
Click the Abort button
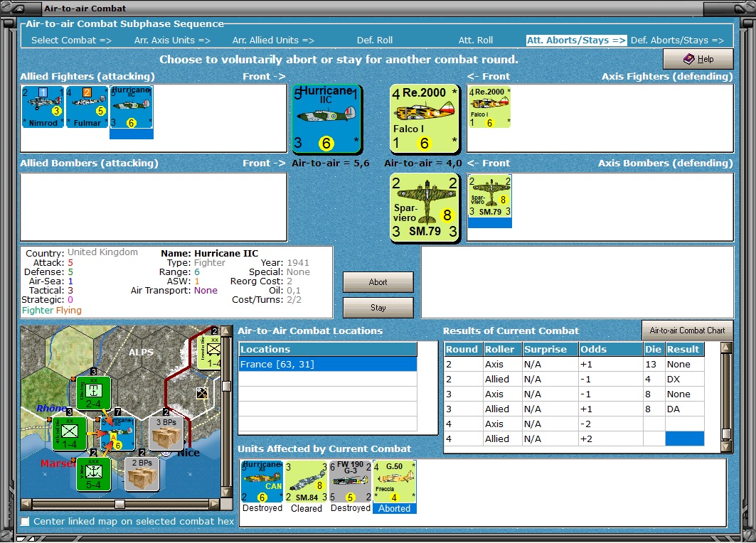point(378,282)
